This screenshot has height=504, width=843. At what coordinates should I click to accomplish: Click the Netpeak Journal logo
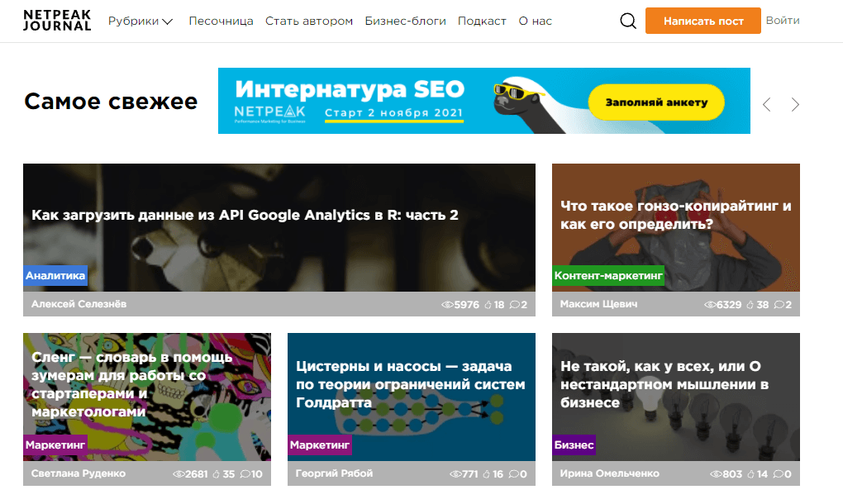[x=56, y=20]
